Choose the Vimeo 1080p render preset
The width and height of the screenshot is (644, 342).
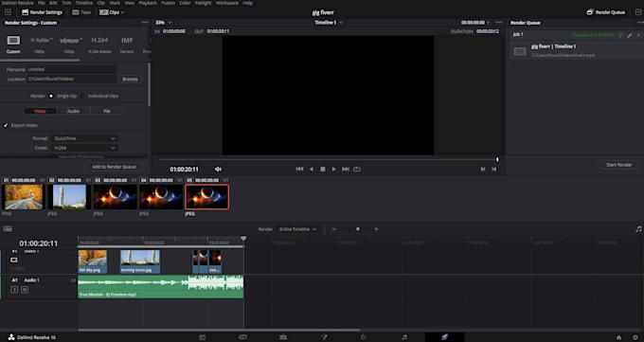[x=70, y=41]
